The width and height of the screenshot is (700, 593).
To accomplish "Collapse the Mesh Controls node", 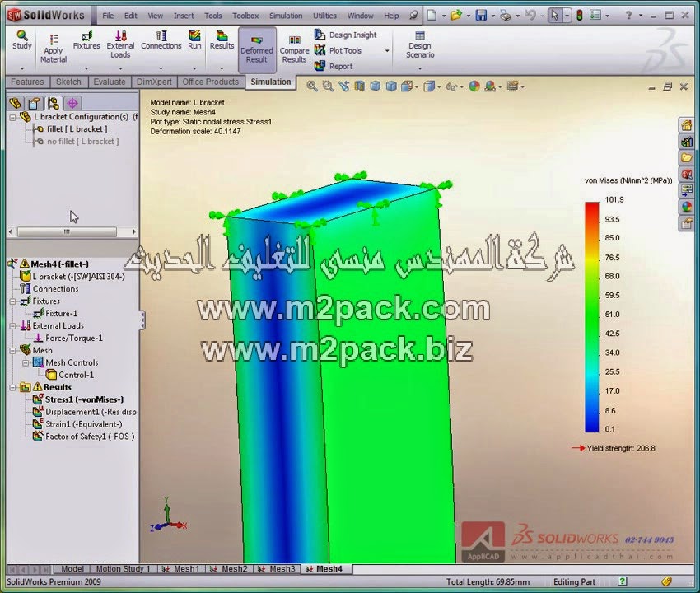I will pyautogui.click(x=26, y=363).
